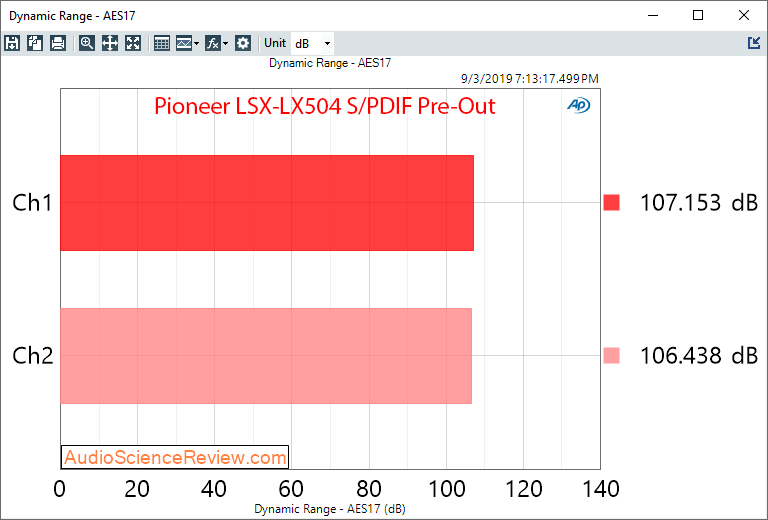Viewport: 768px width, 520px height.
Task: Click the fx derived result icon
Action: click(213, 43)
